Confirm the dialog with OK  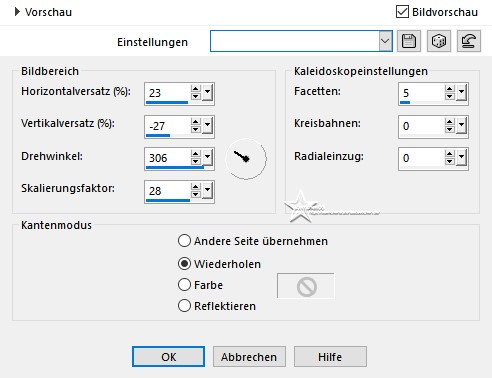[168, 357]
